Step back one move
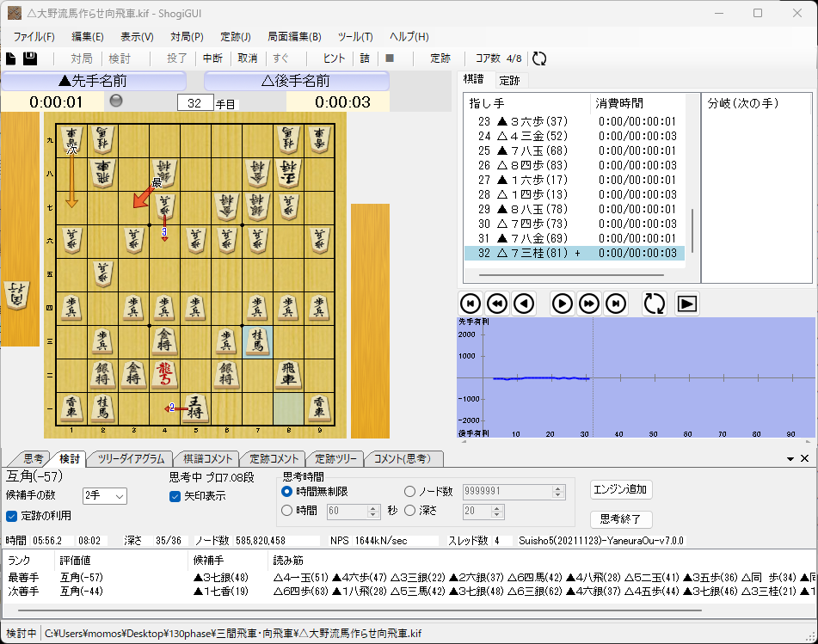Screen dimensions: 818x644 click(x=524, y=304)
